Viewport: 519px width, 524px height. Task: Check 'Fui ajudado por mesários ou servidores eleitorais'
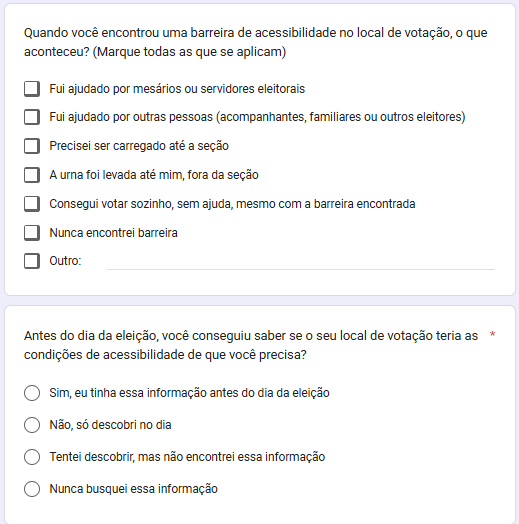click(x=32, y=89)
